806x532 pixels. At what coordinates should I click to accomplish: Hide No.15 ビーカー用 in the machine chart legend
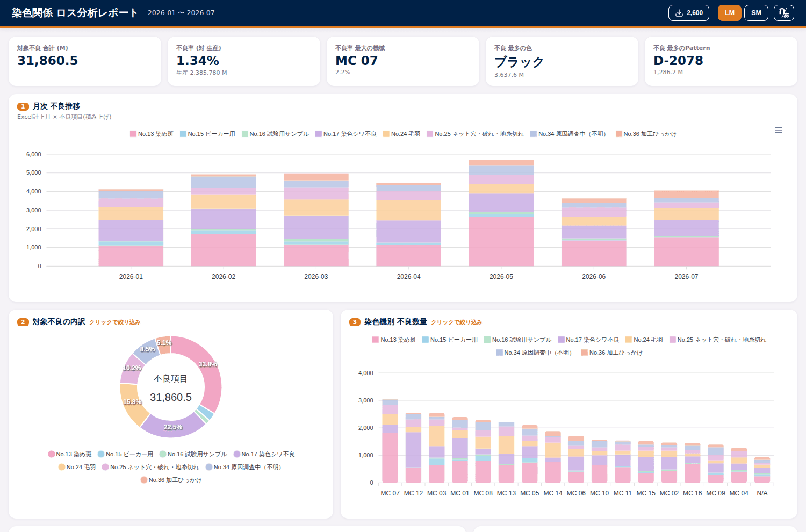pos(450,340)
